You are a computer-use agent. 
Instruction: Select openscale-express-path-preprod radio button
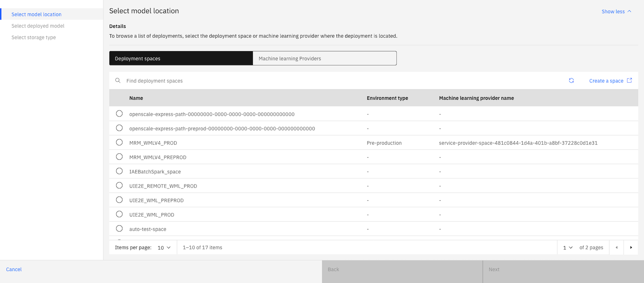pos(119,128)
